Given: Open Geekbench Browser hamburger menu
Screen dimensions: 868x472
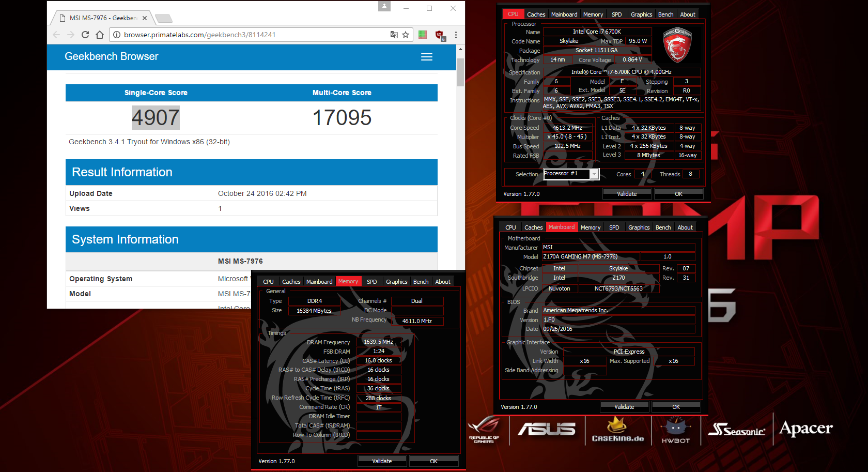Looking at the screenshot, I should [x=427, y=57].
